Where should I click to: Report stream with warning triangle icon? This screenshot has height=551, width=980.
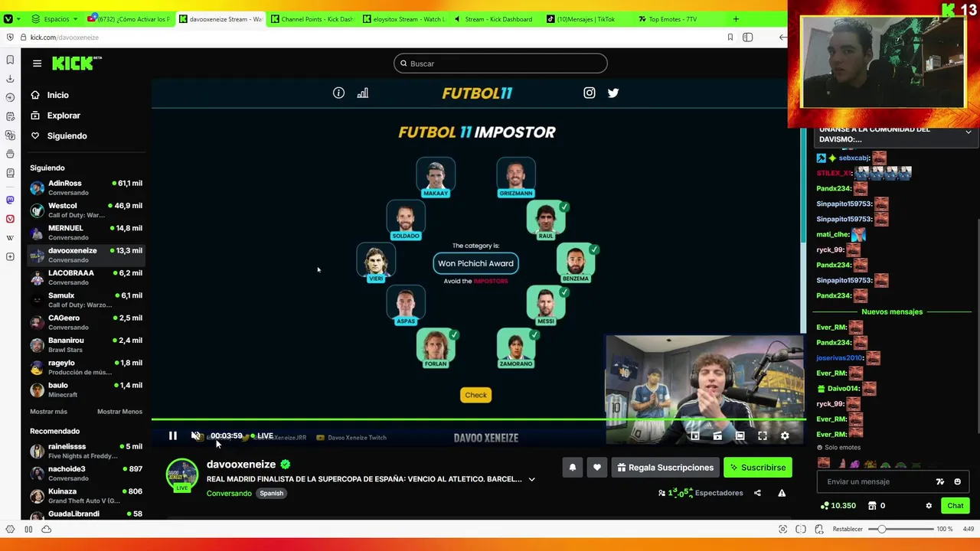tap(782, 493)
